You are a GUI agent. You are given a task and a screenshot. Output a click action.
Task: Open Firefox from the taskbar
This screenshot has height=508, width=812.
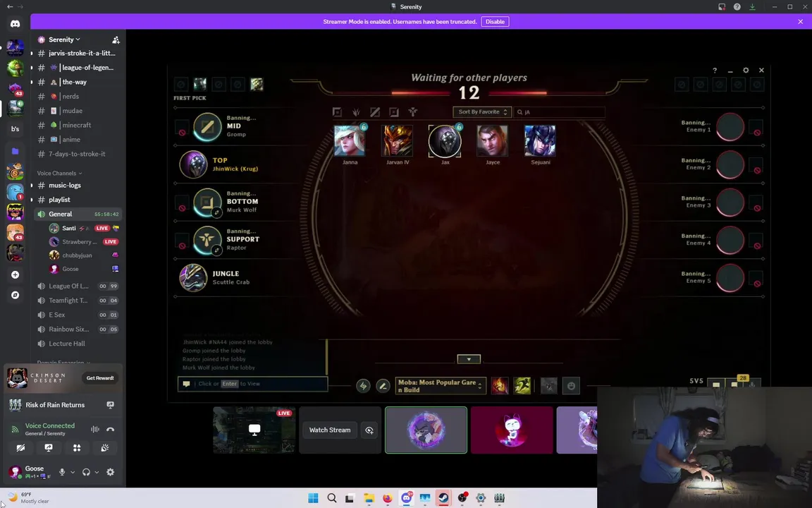point(388,498)
